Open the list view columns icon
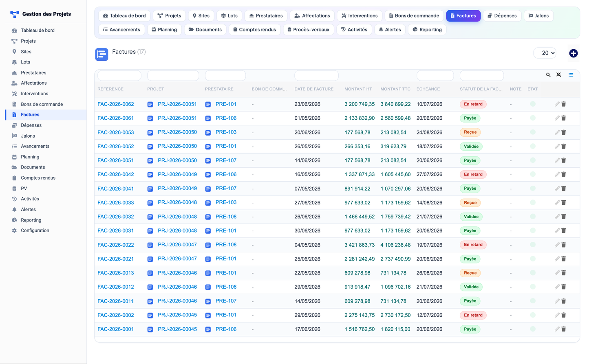The height and width of the screenshot is (364, 589). pyautogui.click(x=571, y=75)
